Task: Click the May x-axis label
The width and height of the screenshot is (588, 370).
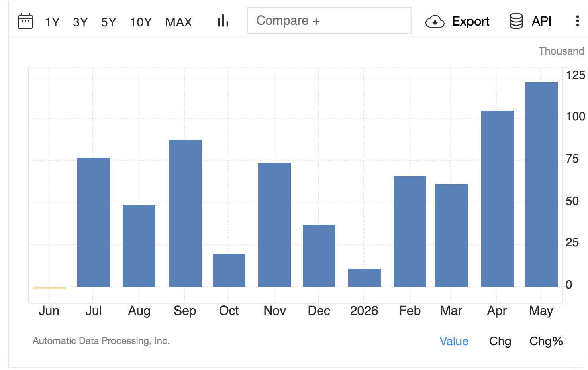Action: [x=541, y=311]
